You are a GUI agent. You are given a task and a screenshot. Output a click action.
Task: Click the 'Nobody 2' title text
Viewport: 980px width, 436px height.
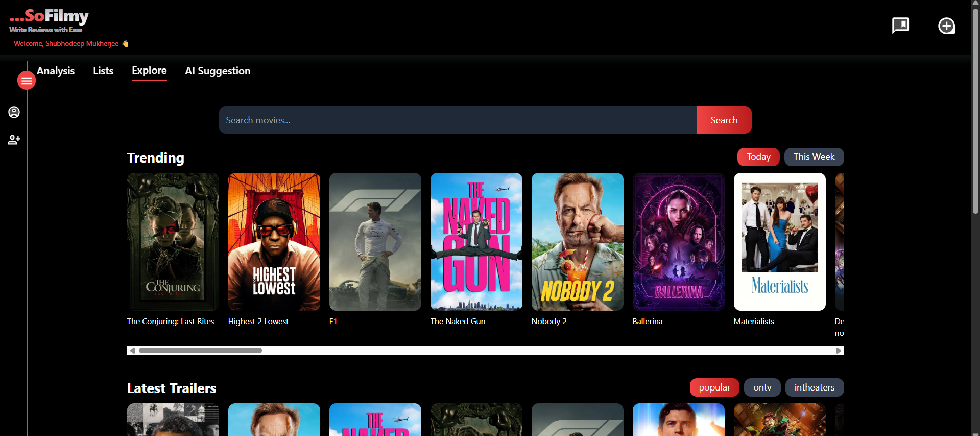pyautogui.click(x=549, y=322)
